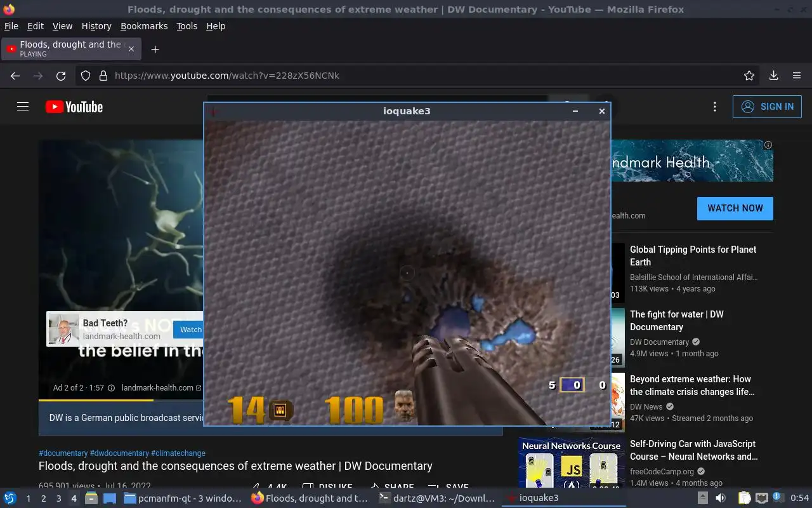
Task: Switch to workspace 3
Action: pos(58,498)
